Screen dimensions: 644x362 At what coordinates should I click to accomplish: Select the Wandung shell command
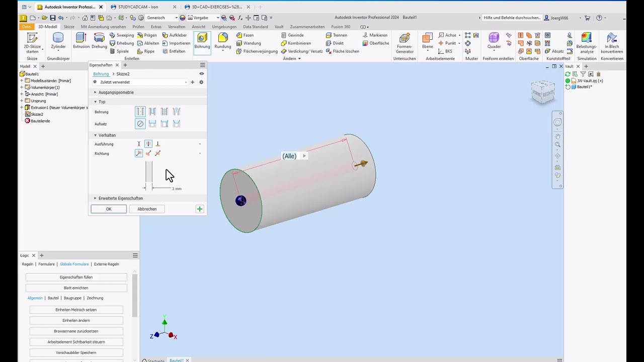[249, 43]
